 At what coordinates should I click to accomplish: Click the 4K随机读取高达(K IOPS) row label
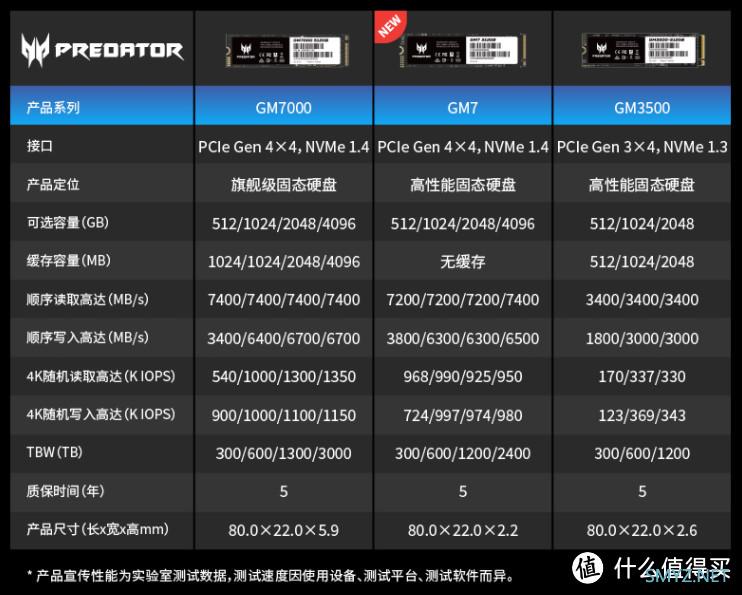click(101, 376)
